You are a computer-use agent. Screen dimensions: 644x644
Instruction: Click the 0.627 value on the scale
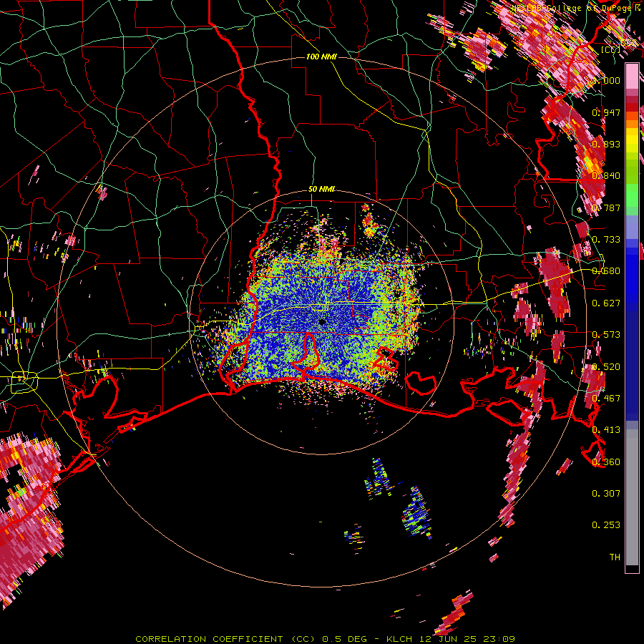pos(606,303)
